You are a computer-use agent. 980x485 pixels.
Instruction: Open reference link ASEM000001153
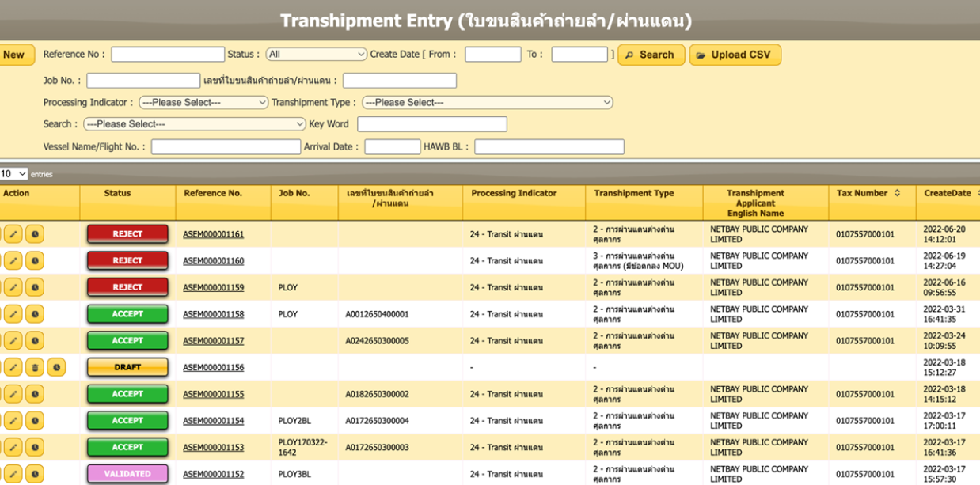[213, 448]
